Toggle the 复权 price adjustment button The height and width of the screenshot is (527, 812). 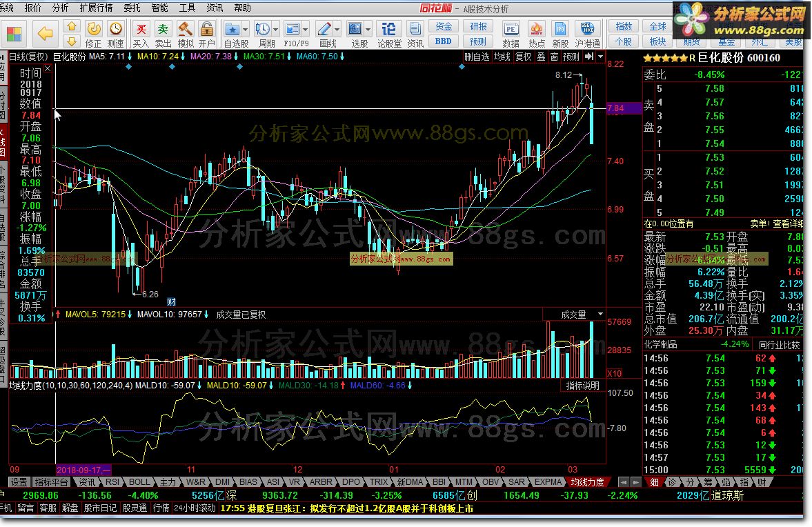(x=524, y=57)
